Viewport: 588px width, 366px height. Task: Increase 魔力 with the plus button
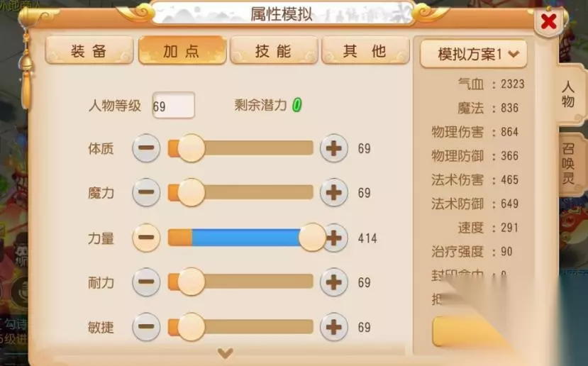click(334, 192)
